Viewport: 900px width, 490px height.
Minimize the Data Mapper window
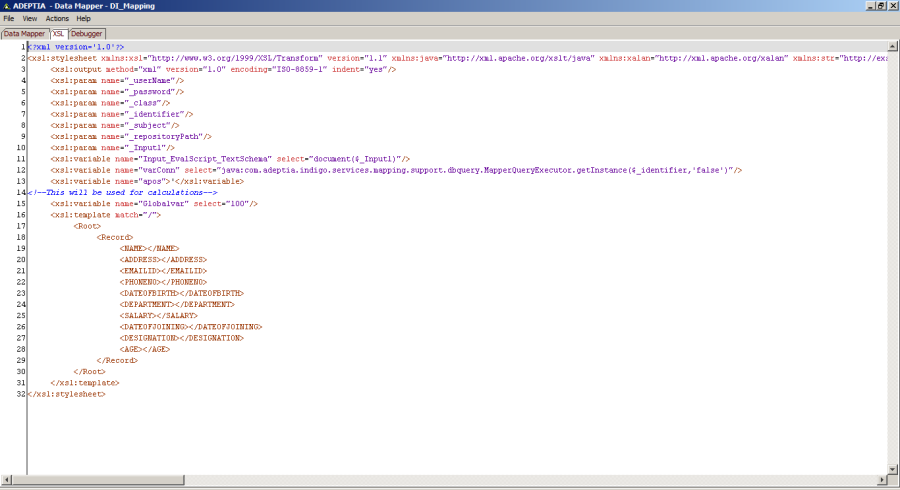point(867,6)
